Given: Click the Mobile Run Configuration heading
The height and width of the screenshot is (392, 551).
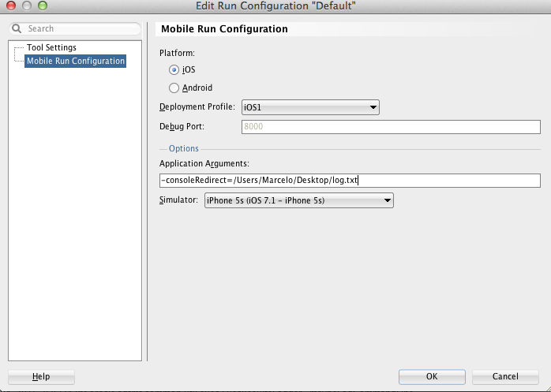Looking at the screenshot, I should [x=224, y=29].
